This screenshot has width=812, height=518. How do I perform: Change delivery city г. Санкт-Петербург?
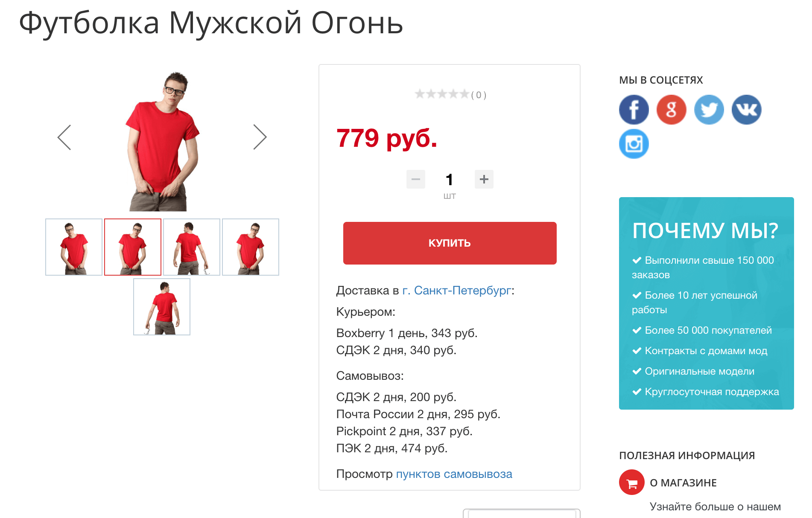coord(457,291)
